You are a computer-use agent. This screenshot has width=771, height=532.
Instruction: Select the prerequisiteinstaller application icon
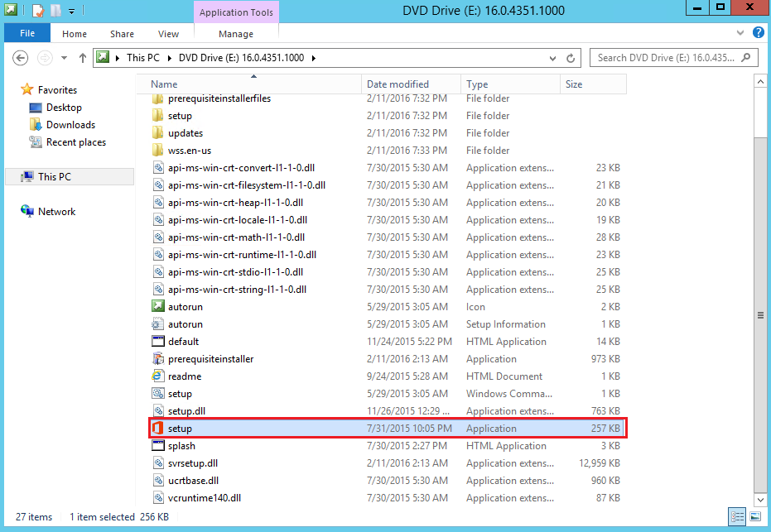tap(158, 359)
